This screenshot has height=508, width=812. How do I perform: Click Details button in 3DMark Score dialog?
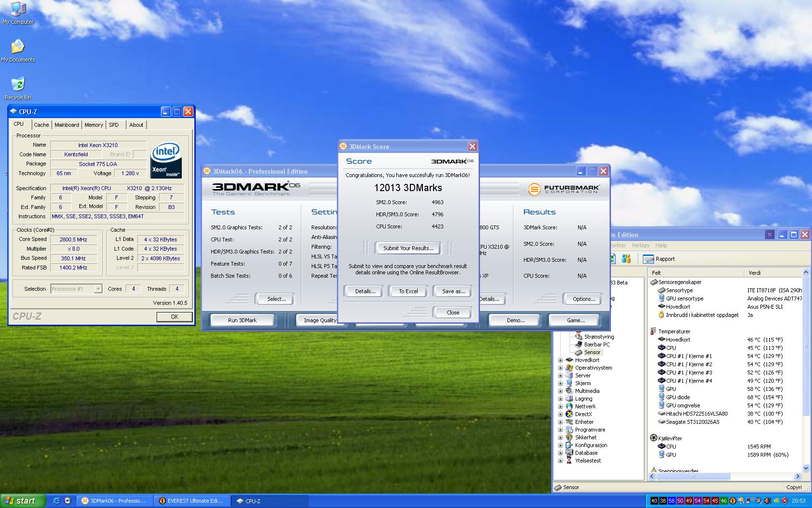pos(365,291)
